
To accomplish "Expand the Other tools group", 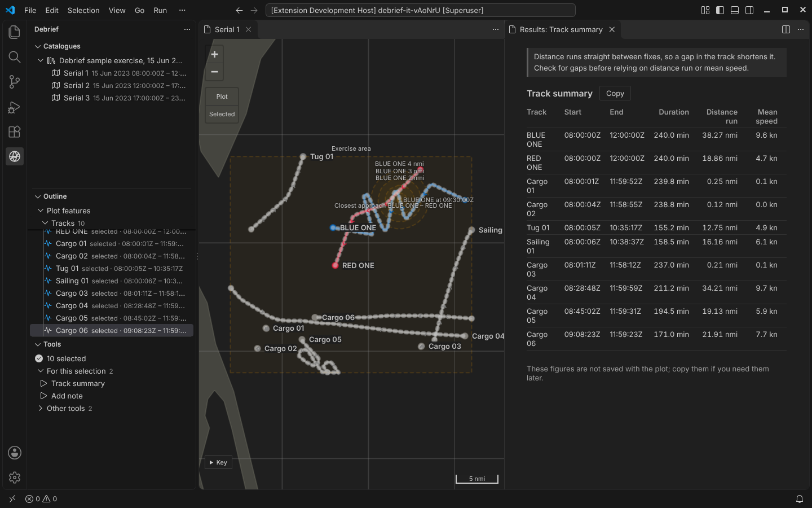I will [x=41, y=408].
